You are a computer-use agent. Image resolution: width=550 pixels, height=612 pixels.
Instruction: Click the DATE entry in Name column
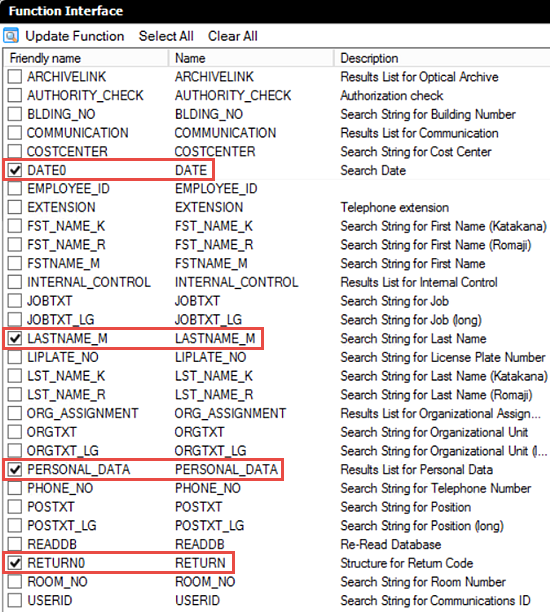(191, 170)
